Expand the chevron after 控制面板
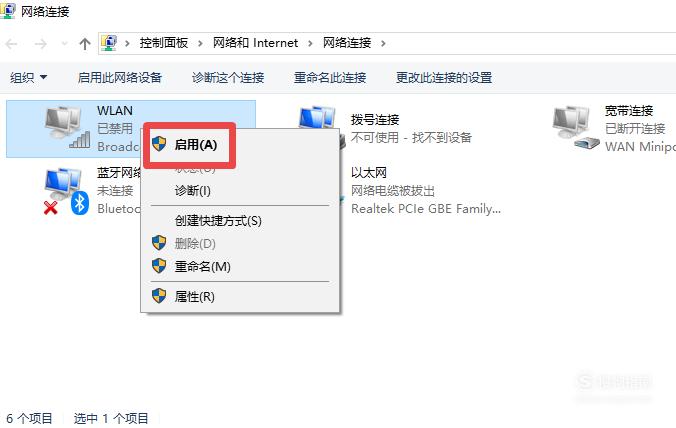 (200, 44)
